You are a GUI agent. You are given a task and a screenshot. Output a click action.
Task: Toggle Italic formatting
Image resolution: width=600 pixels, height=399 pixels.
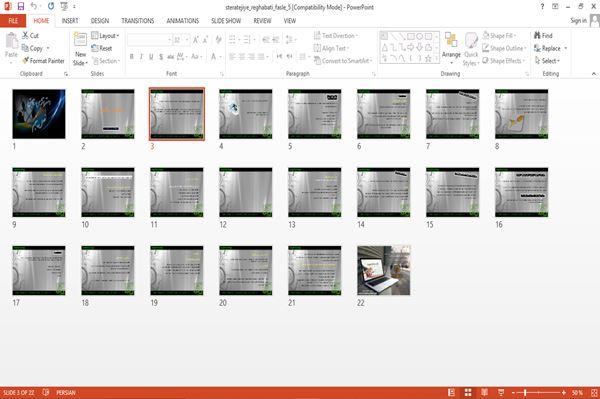click(141, 57)
